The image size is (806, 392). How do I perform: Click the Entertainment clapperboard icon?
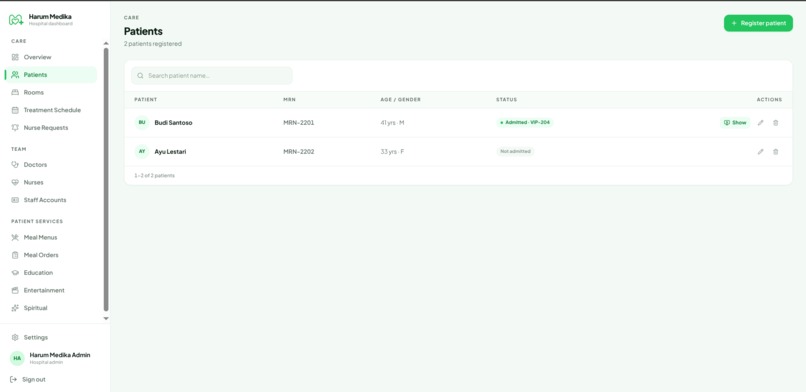(15, 290)
